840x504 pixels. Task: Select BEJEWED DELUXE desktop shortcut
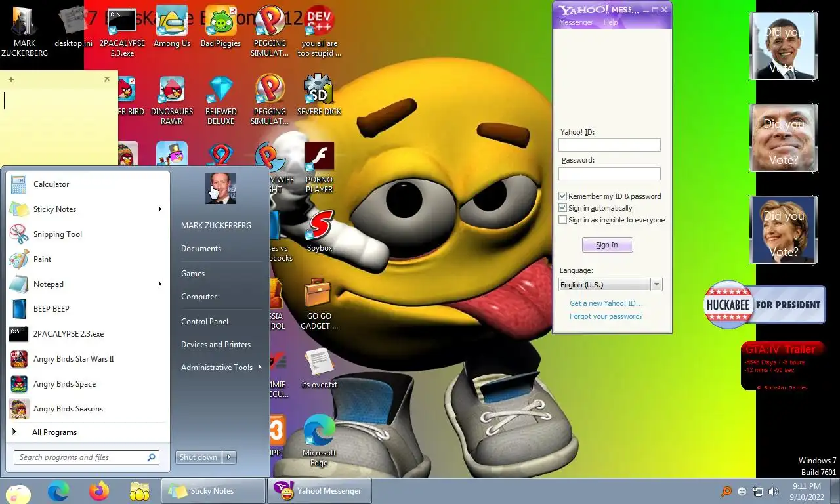point(220,101)
